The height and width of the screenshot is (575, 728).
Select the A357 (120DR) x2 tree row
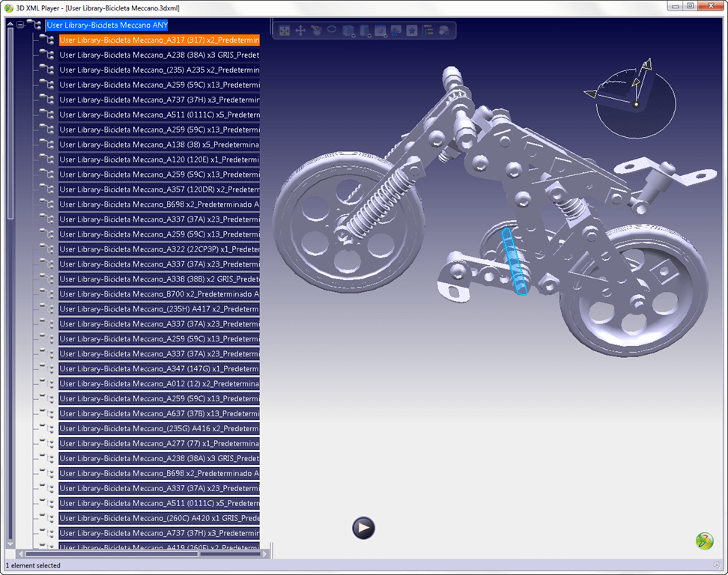(x=160, y=189)
